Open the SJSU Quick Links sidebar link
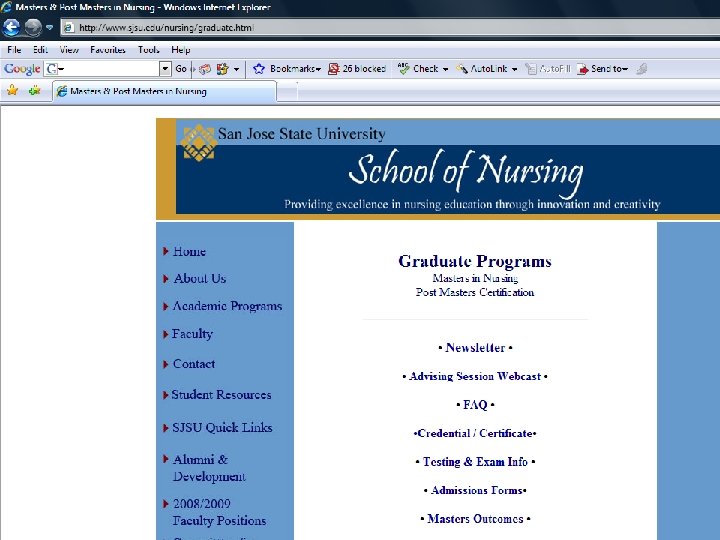Image resolution: width=720 pixels, height=540 pixels. 222,428
